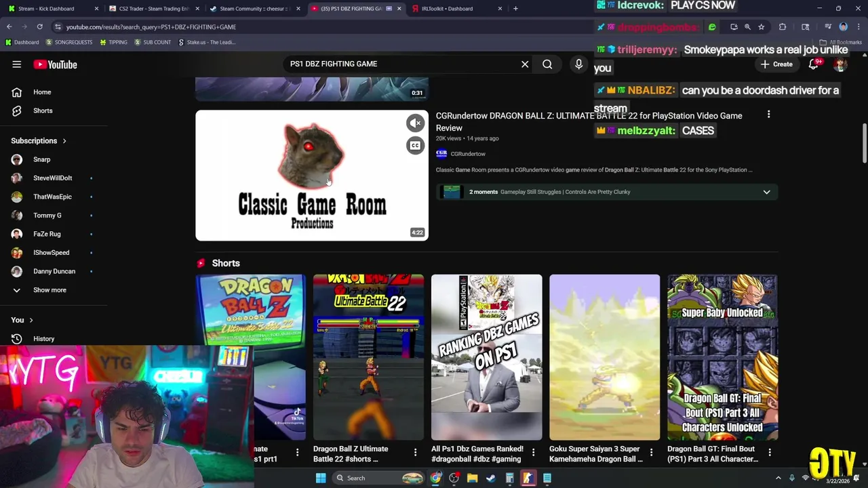Open the Dashboard bookmark
The height and width of the screenshot is (488, 868).
(22, 42)
